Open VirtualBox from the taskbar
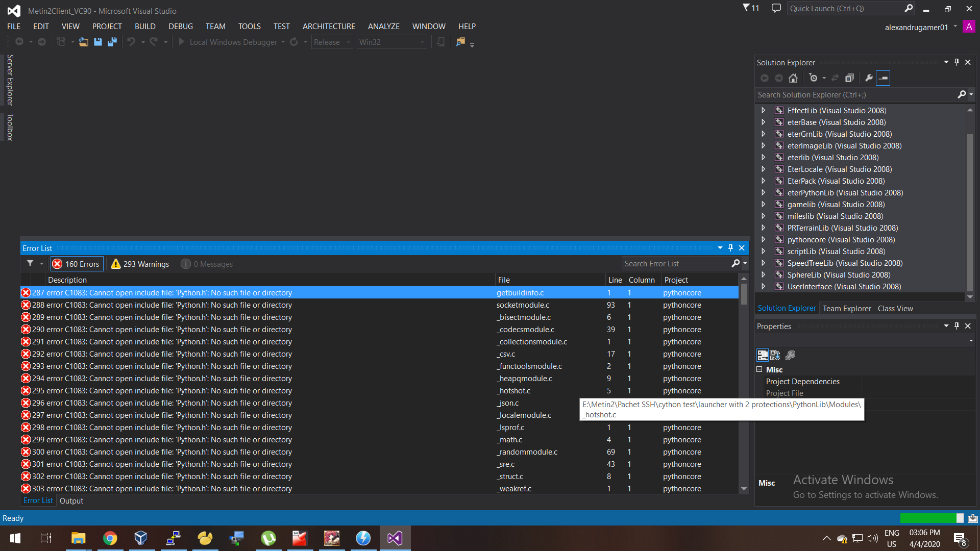 click(141, 538)
